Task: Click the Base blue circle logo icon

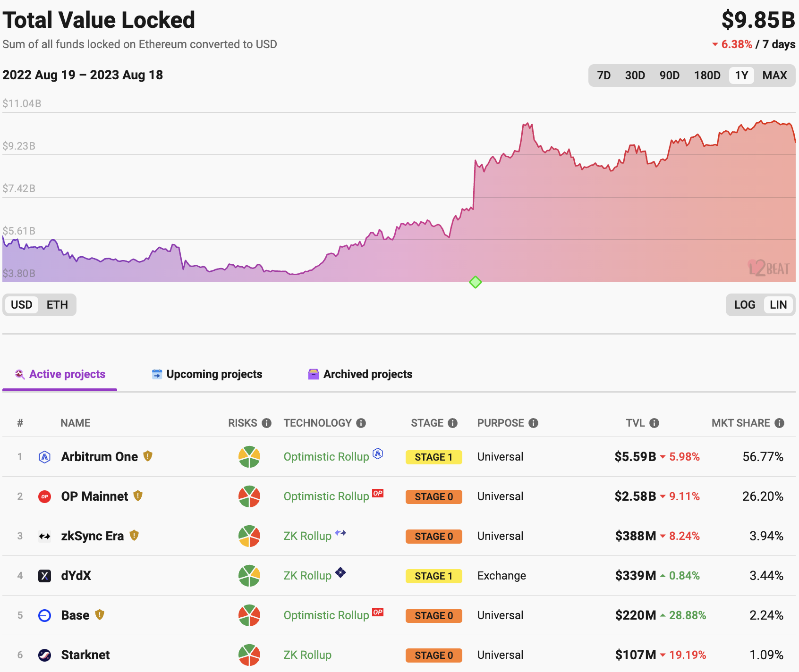Action: [x=44, y=615]
